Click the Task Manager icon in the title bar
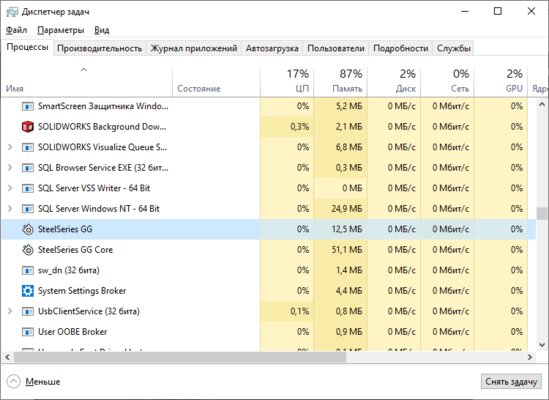This screenshot has height=400, width=549. (12, 12)
